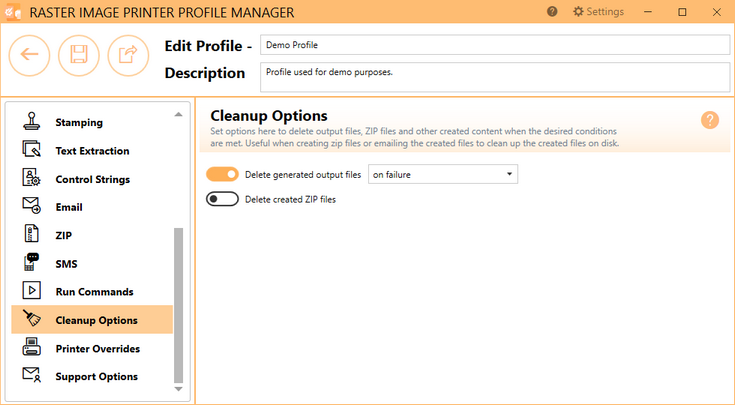
Task: Maximize the Profile Manager window
Action: [x=682, y=12]
